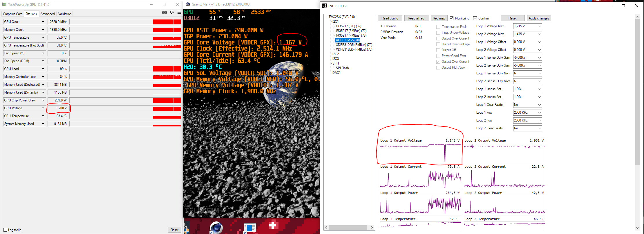644x234 pixels.
Task: Click GPU-Z refresh sensors icon
Action: tap(172, 12)
